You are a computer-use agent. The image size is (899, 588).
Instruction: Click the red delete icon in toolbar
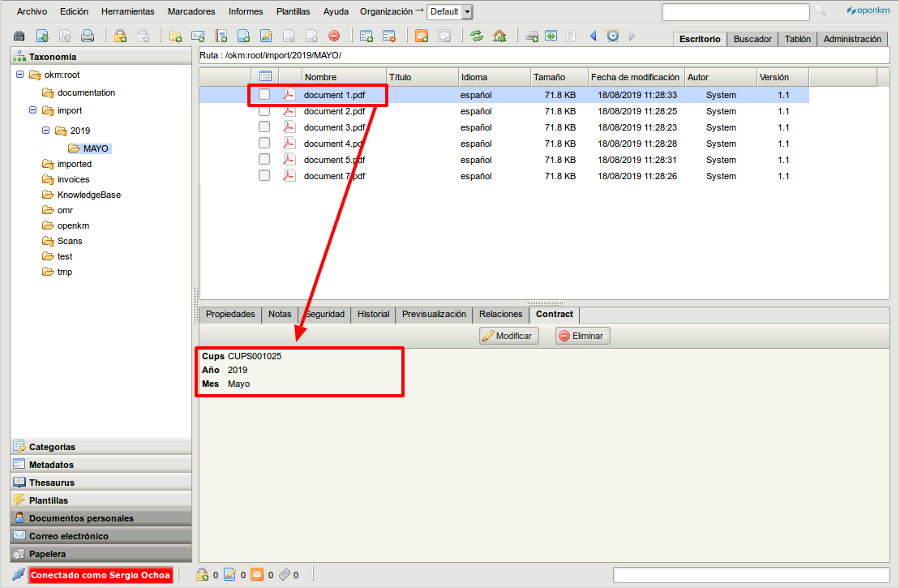point(334,36)
